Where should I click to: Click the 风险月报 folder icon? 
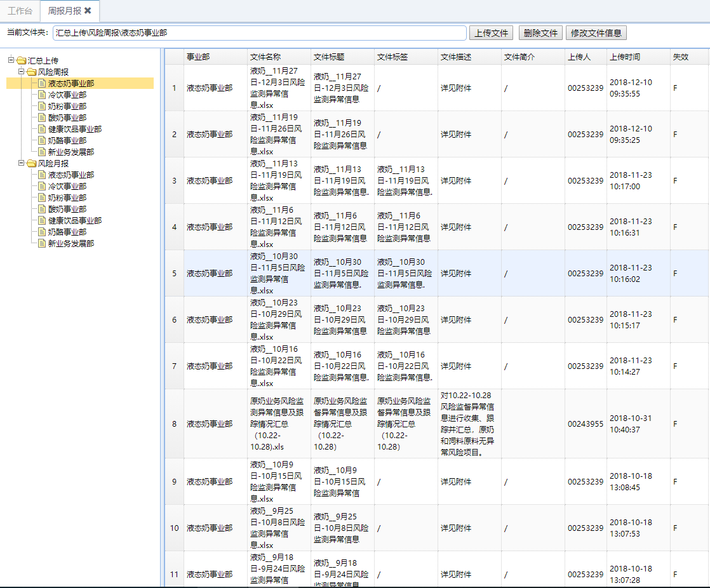click(32, 163)
